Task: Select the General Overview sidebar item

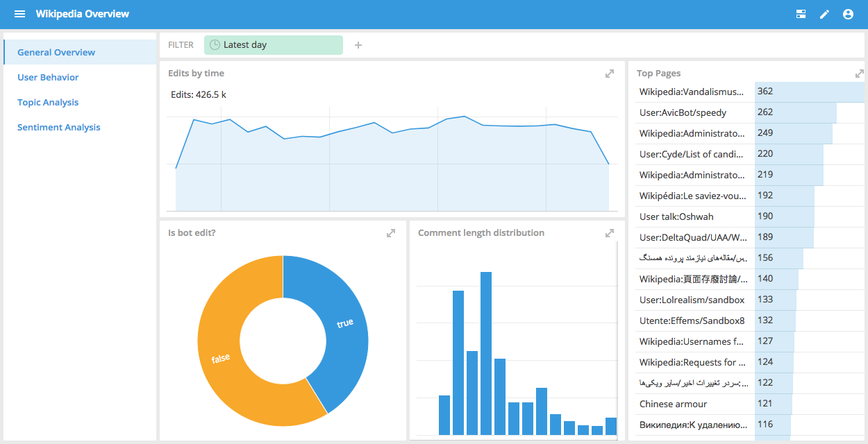Action: [x=80, y=52]
